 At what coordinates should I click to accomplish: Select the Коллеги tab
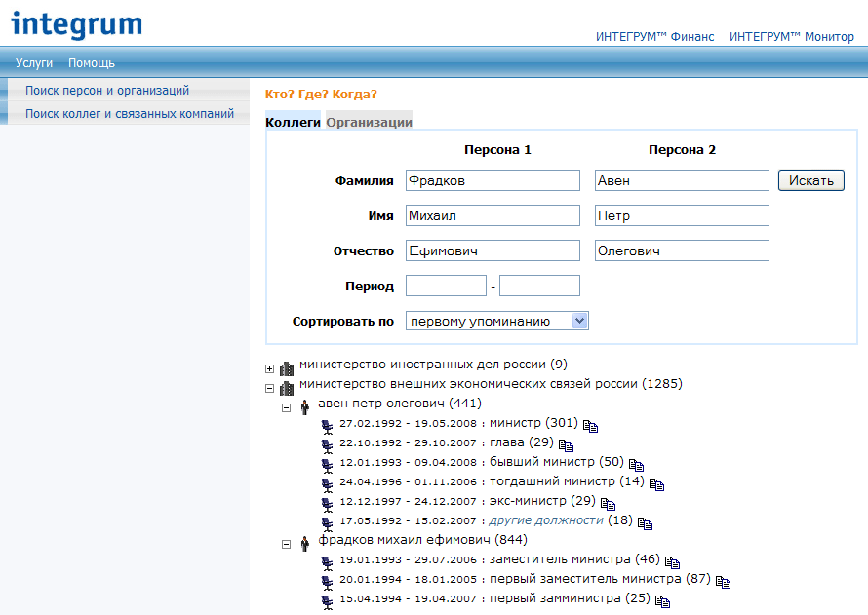click(x=293, y=122)
